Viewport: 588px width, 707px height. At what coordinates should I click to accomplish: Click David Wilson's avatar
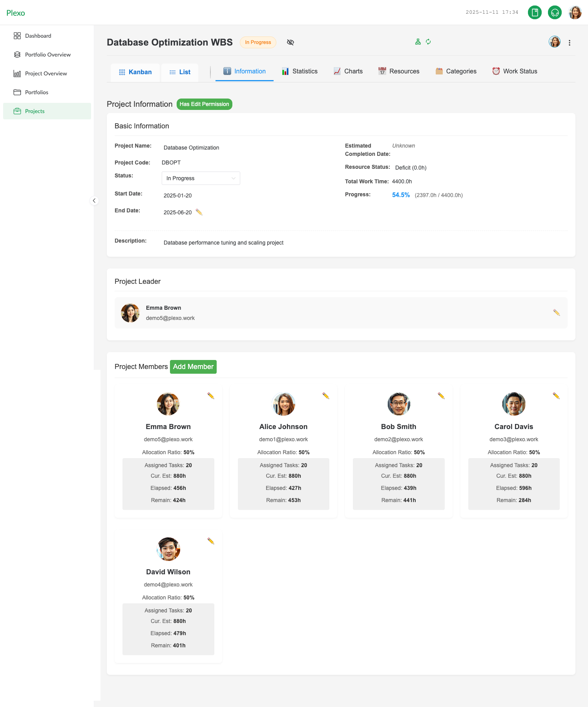(x=168, y=549)
